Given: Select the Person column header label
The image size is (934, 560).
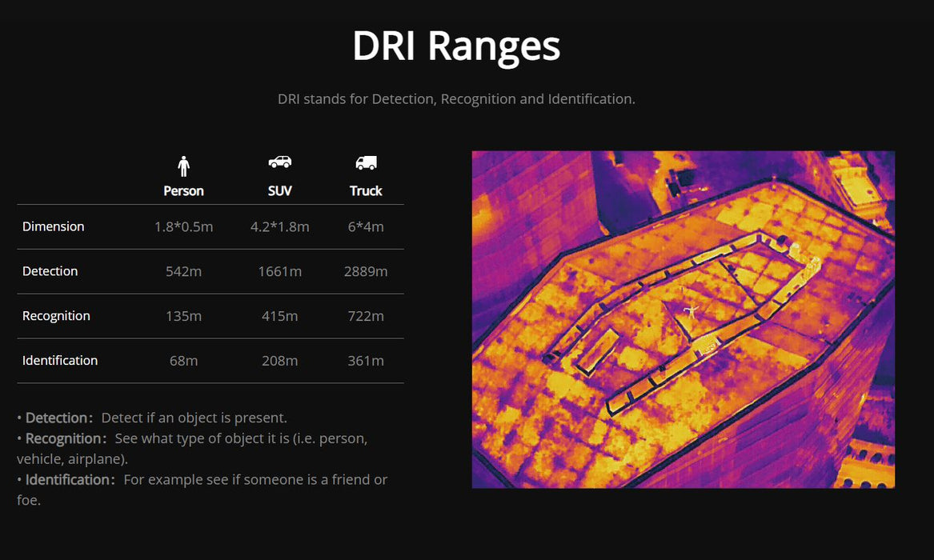Looking at the screenshot, I should 183,191.
